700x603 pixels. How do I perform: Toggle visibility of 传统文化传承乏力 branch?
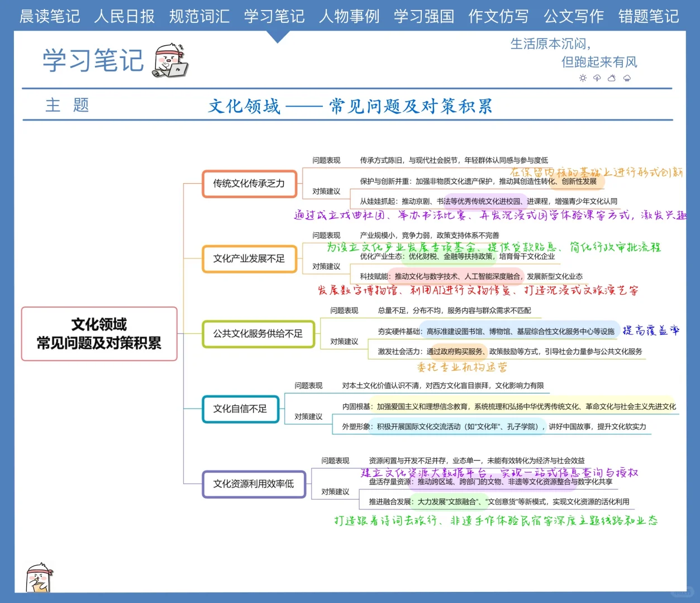[x=249, y=183]
